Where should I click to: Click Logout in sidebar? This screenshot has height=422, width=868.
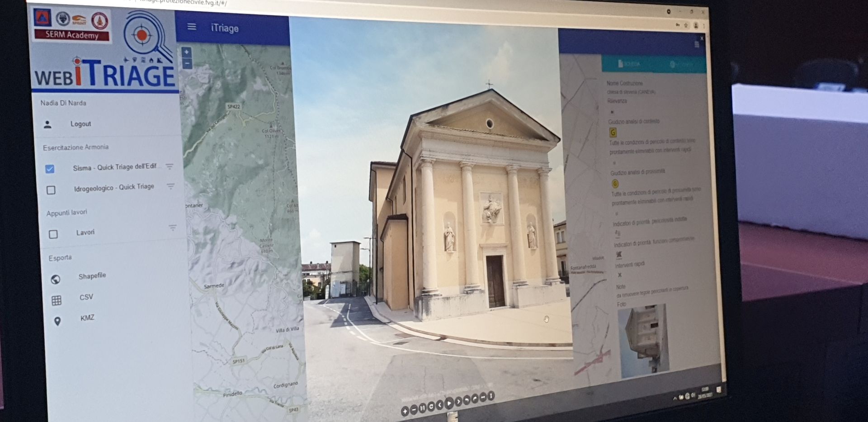tap(80, 124)
